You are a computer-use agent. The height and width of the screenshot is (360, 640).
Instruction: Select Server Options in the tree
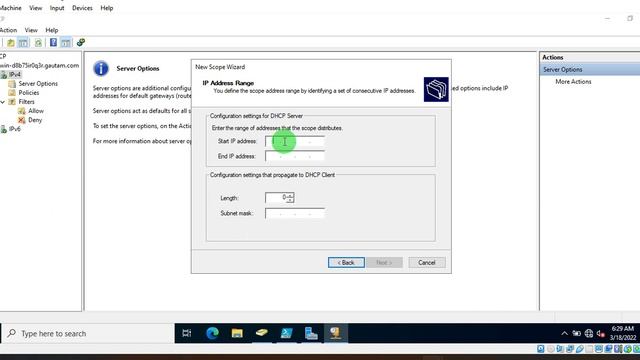(x=38, y=84)
